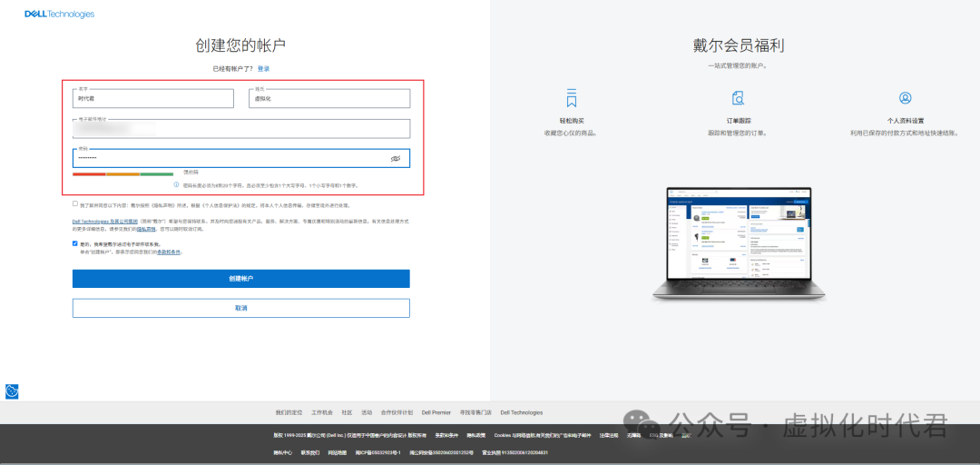This screenshot has height=465, width=980.
Task: Open footer link 隐私中心
Action: (282, 452)
